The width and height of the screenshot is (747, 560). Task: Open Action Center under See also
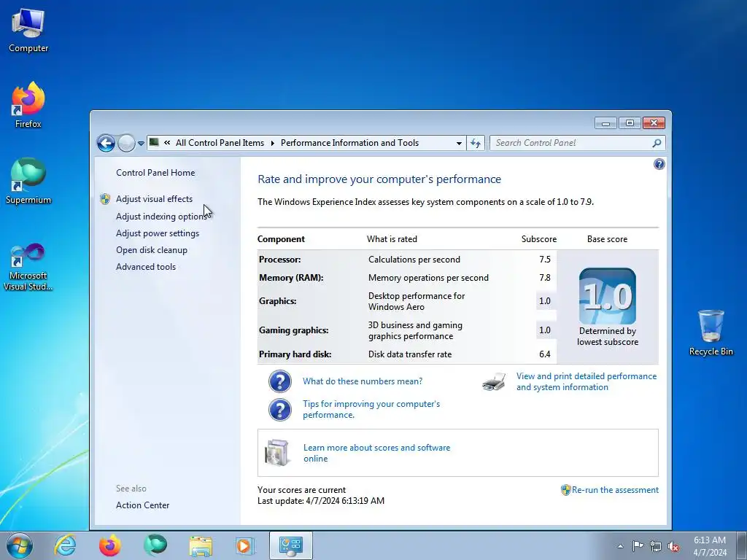(x=142, y=505)
